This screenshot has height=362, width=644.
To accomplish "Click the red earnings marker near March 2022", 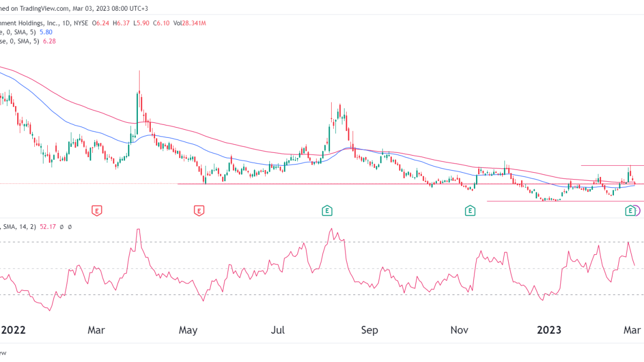I will click(97, 211).
